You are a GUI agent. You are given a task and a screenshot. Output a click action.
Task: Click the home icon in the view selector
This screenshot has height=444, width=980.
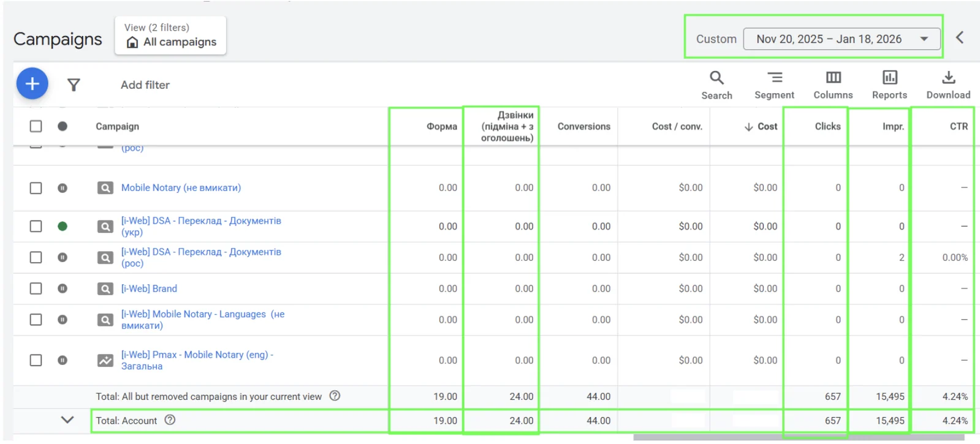click(132, 42)
